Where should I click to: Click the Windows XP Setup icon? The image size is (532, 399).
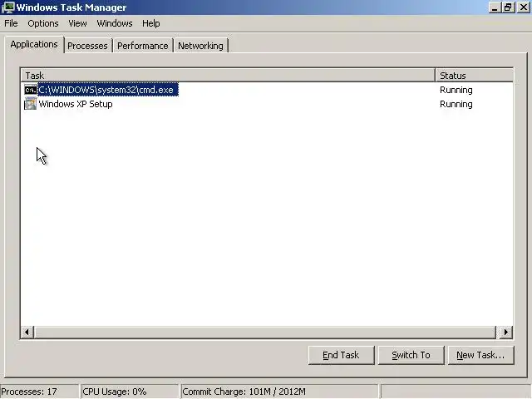pyautogui.click(x=30, y=104)
